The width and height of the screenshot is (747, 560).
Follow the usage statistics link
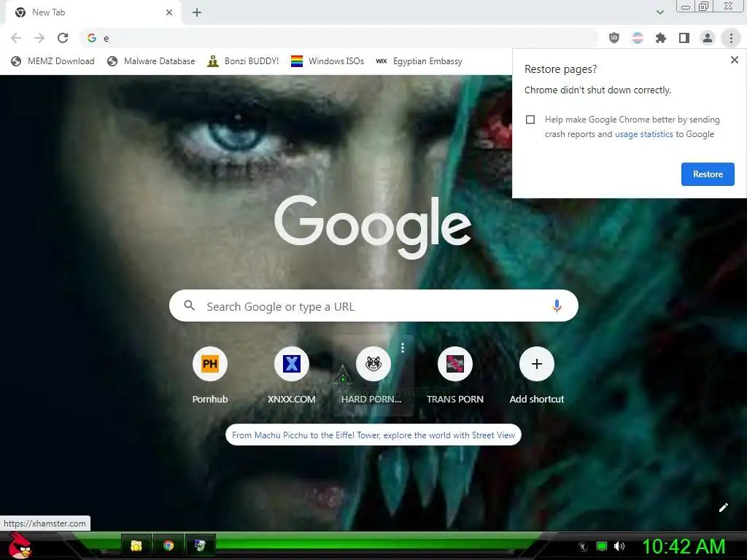pos(643,134)
